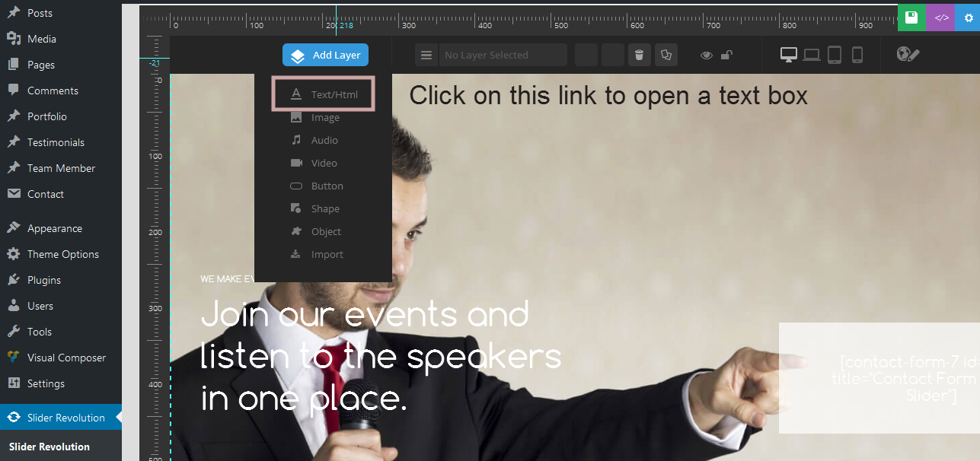Switch to desktop view icon

[x=789, y=55]
